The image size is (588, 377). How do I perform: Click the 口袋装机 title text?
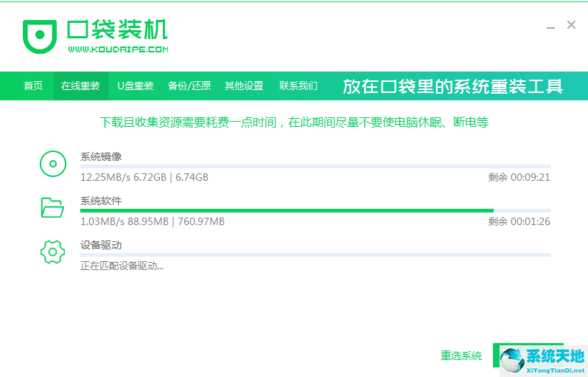[x=117, y=30]
